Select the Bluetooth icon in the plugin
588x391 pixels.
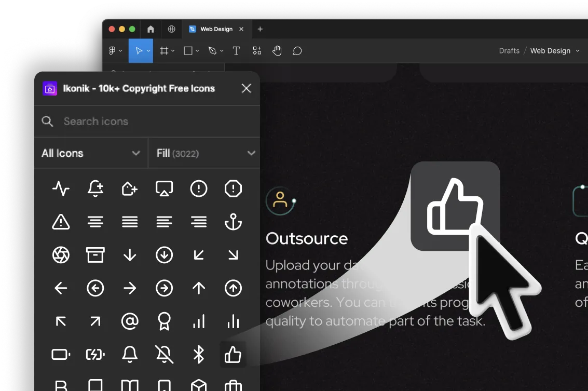point(199,355)
